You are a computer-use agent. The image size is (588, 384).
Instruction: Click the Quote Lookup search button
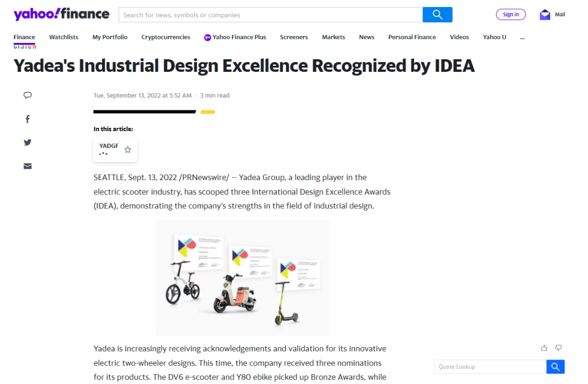coord(555,367)
